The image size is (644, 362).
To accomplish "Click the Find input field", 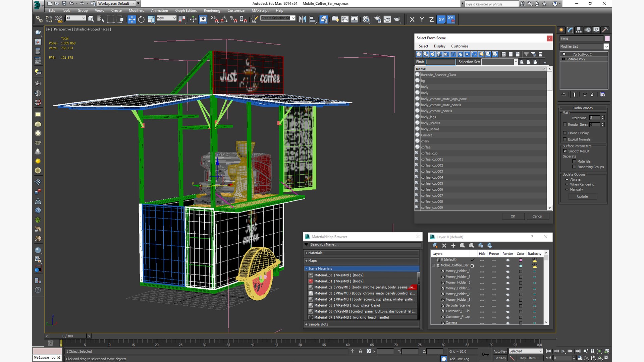I will (x=440, y=62).
